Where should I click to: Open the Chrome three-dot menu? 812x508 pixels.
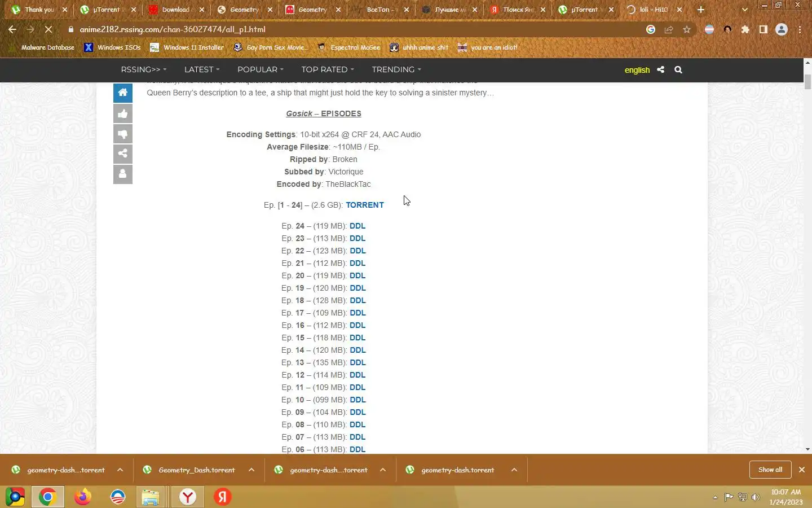coord(800,29)
